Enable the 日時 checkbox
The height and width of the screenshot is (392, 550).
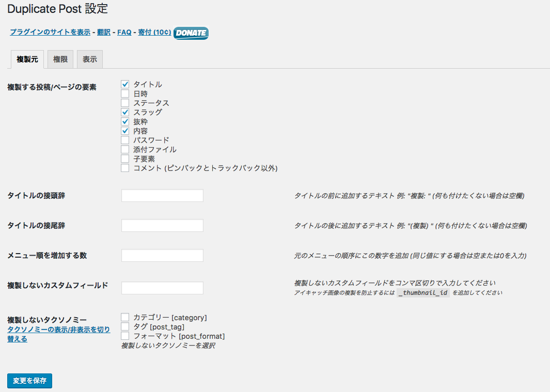click(125, 93)
